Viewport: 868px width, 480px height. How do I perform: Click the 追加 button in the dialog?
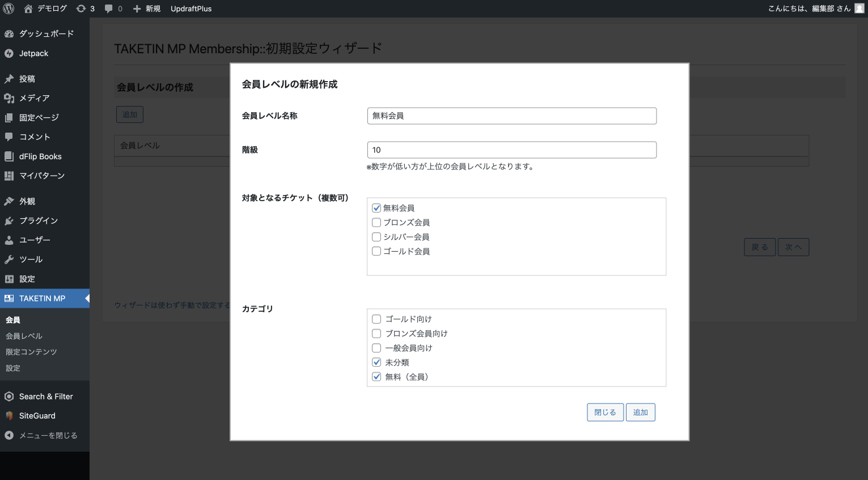pyautogui.click(x=641, y=413)
